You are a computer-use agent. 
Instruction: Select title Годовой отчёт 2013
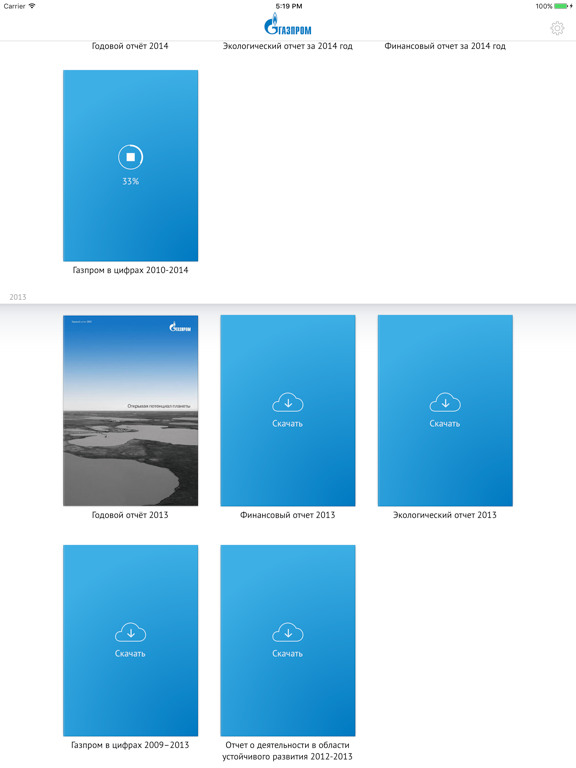point(130,515)
